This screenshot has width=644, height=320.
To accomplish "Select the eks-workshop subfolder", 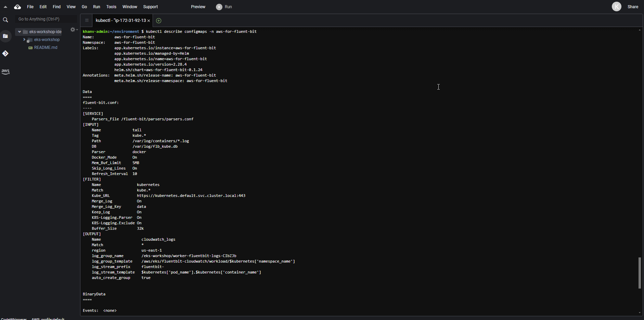I will click(x=47, y=40).
